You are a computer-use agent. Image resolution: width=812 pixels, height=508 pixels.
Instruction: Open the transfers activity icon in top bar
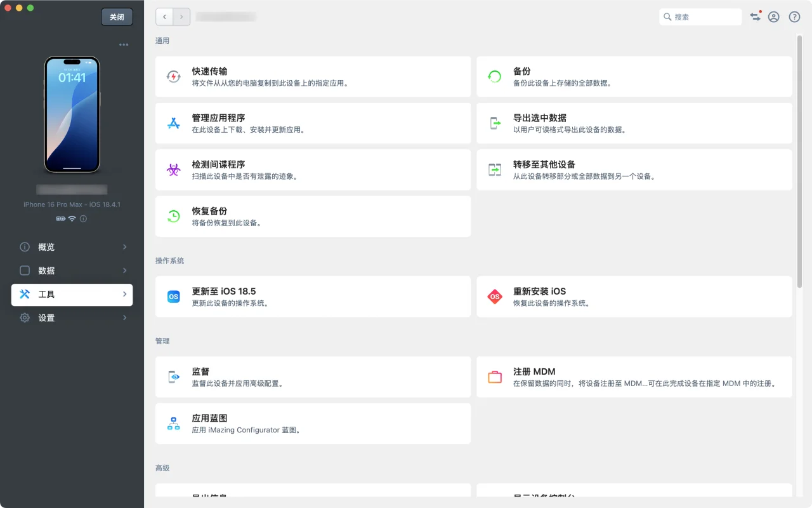point(755,17)
